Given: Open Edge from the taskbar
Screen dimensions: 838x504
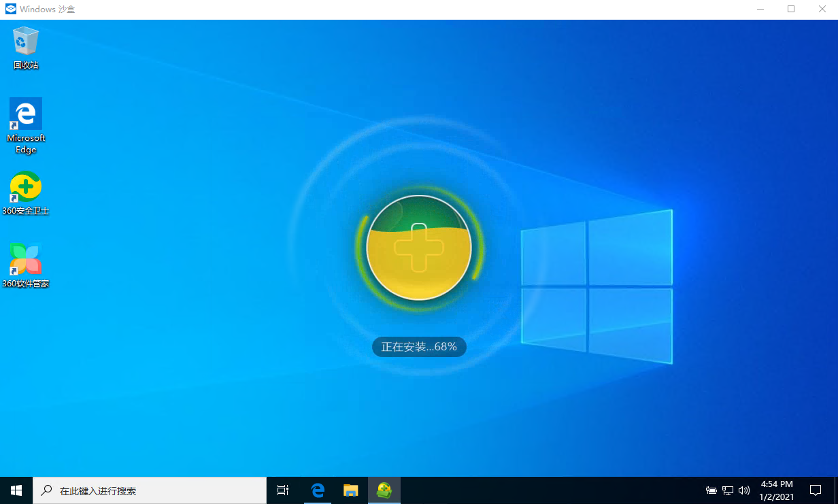Looking at the screenshot, I should tap(318, 490).
